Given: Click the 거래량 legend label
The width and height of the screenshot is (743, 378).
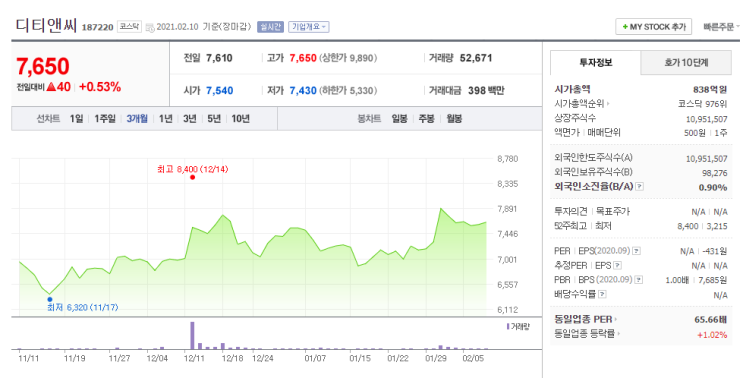Looking at the screenshot, I should [518, 326].
